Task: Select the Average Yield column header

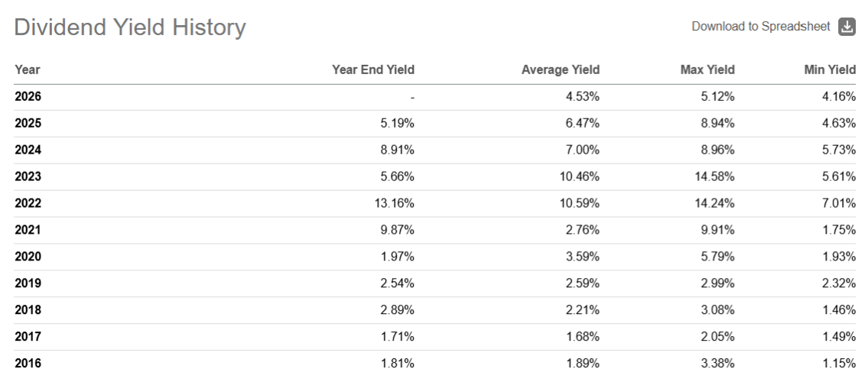Action: [560, 70]
